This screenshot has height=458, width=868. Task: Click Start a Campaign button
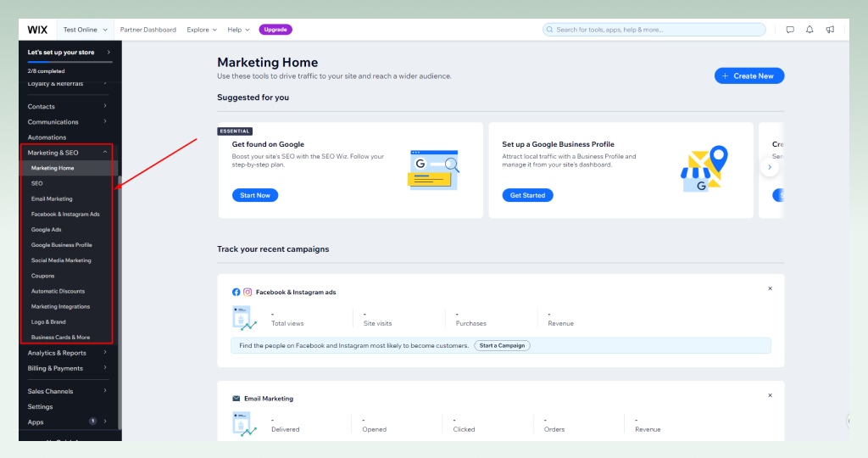tap(502, 345)
